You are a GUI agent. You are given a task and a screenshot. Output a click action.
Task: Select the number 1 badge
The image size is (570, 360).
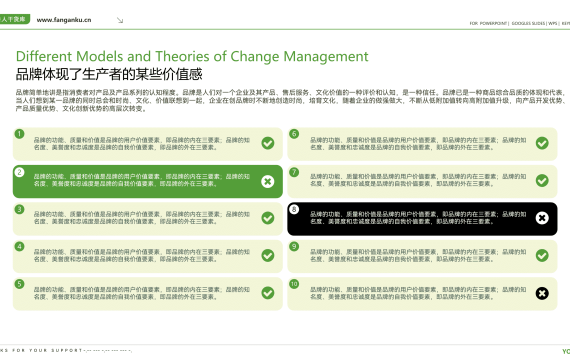point(20,134)
